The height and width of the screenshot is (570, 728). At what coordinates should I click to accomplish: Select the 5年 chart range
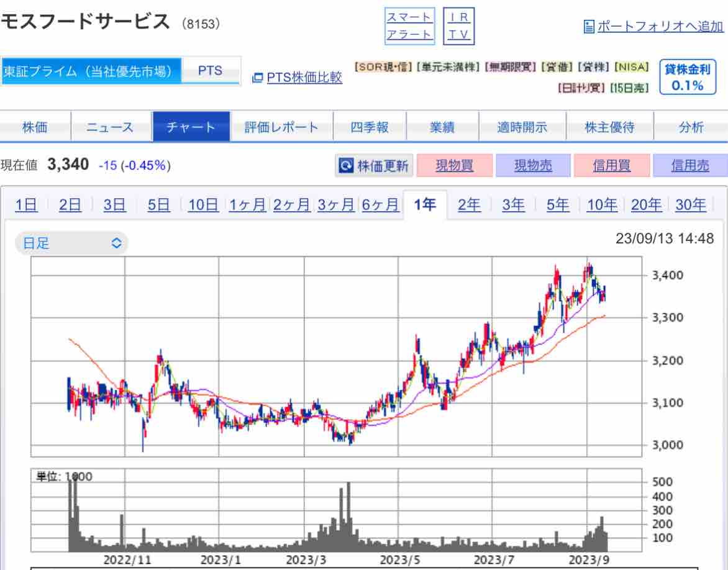(x=558, y=205)
